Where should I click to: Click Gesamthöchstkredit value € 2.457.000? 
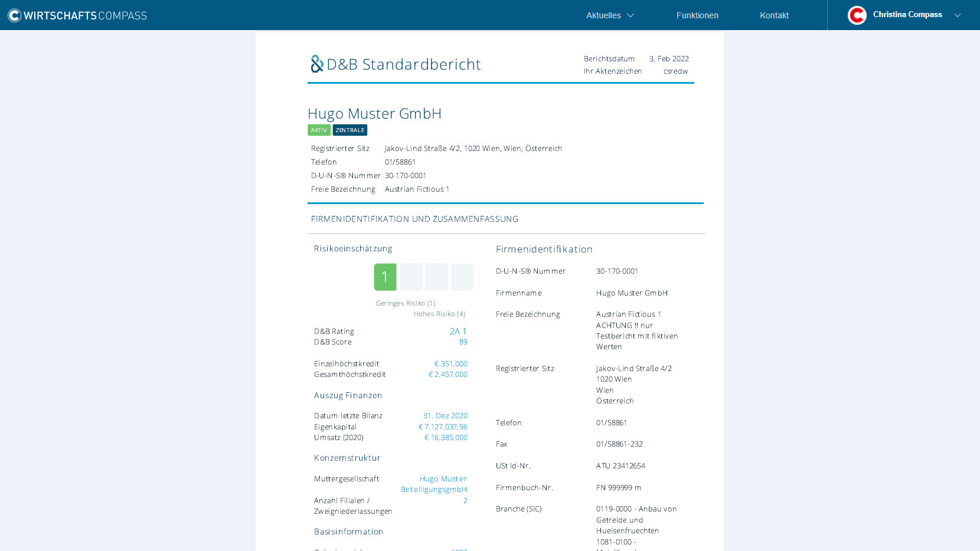pyautogui.click(x=448, y=375)
